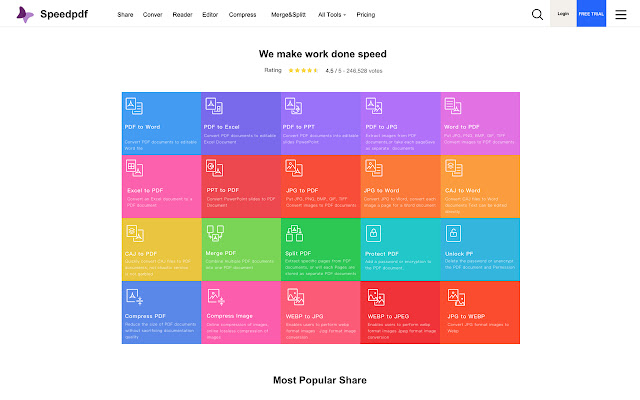Click the Protect PDF lock icon
This screenshot has width=640, height=400.
[373, 233]
